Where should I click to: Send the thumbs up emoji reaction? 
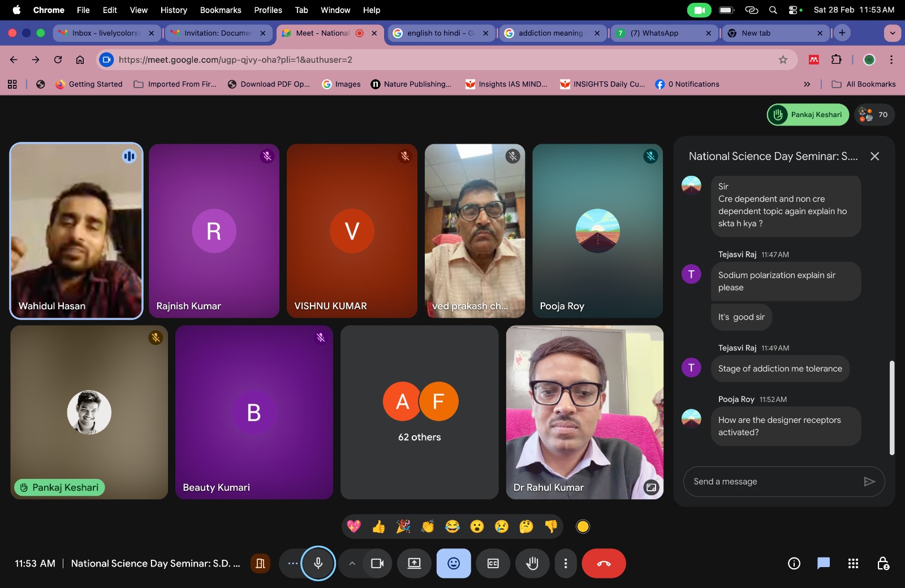[378, 527]
